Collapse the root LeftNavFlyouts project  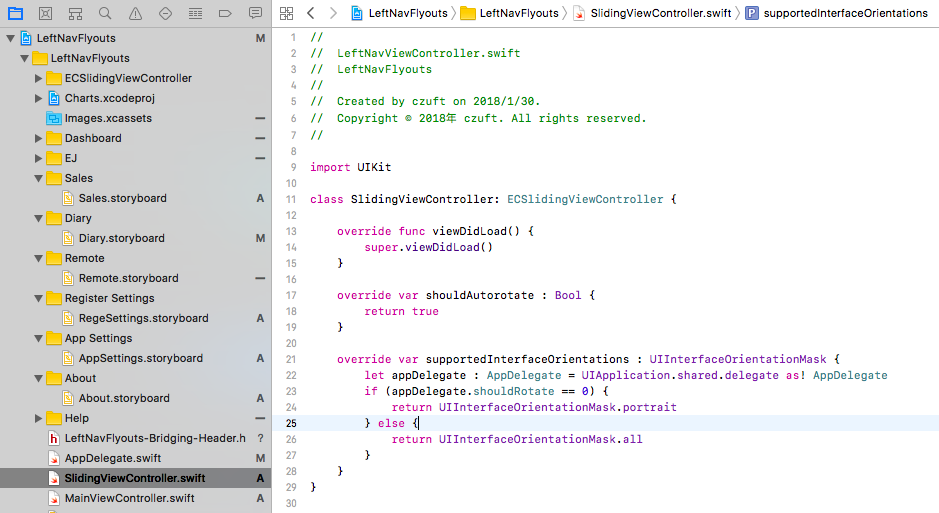pyautogui.click(x=10, y=38)
